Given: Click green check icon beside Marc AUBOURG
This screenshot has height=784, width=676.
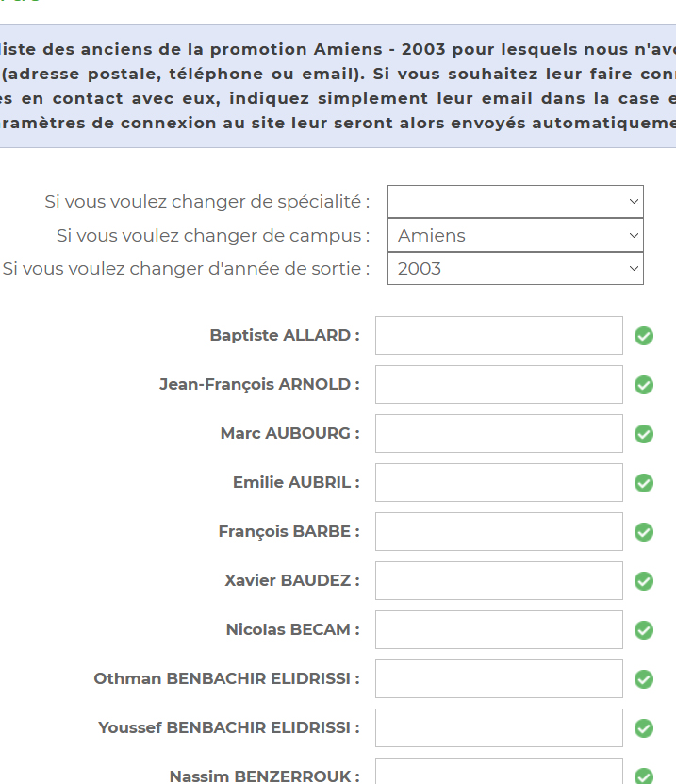Looking at the screenshot, I should pos(644,434).
